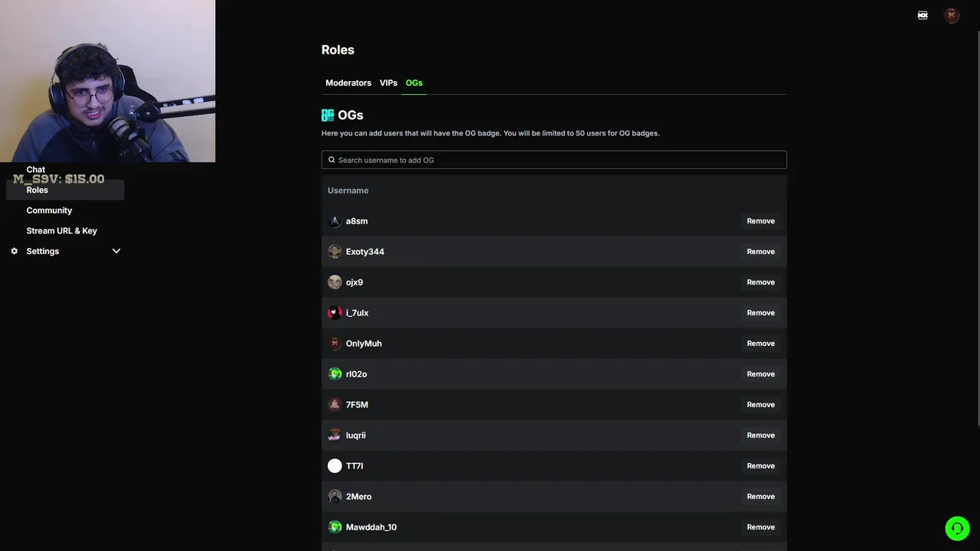This screenshot has height=551, width=980.
Task: Click the green avatar next to rl02o
Action: (x=335, y=374)
